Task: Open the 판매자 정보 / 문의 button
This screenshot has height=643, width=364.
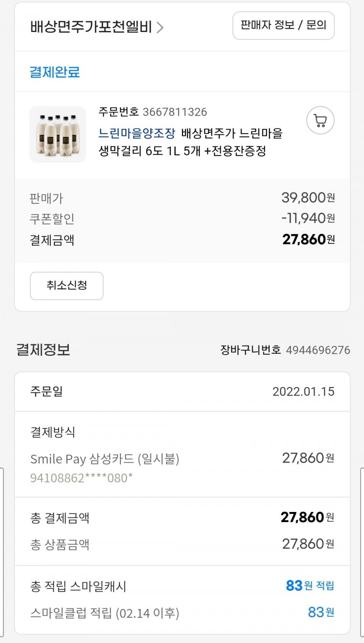Action: (x=284, y=25)
